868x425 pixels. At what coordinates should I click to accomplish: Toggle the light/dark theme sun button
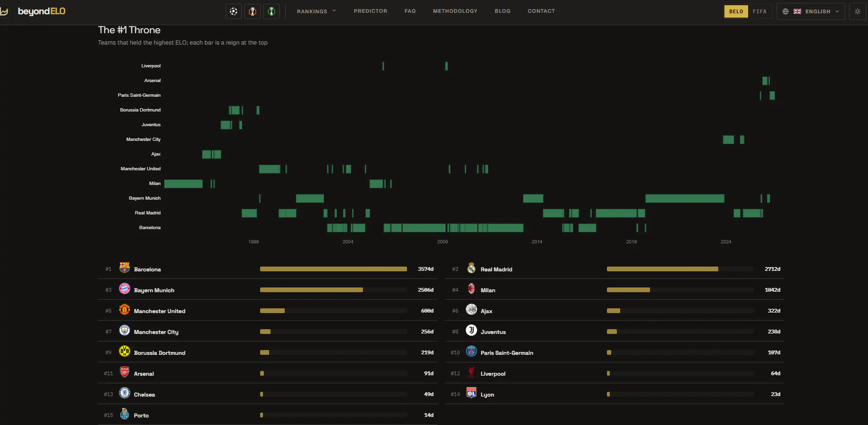pos(858,11)
